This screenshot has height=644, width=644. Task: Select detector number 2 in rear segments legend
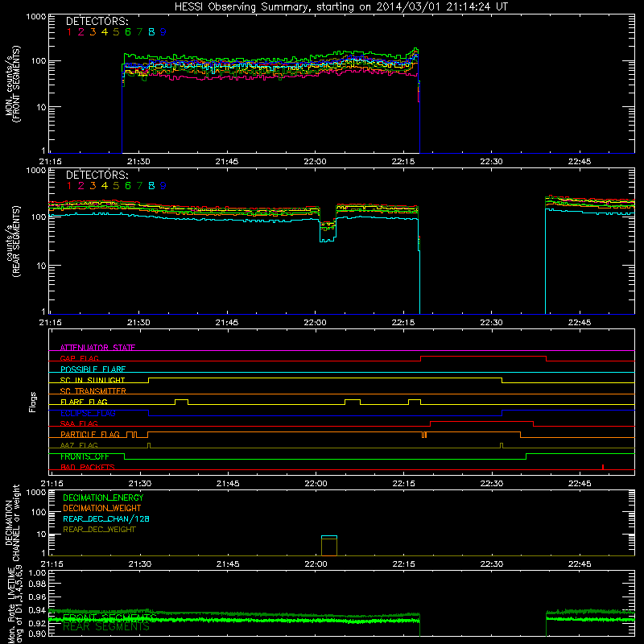[81, 186]
